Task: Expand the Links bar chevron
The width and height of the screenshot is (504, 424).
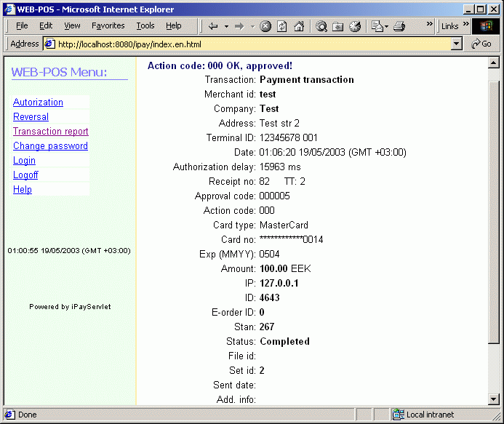Action: 465,24
